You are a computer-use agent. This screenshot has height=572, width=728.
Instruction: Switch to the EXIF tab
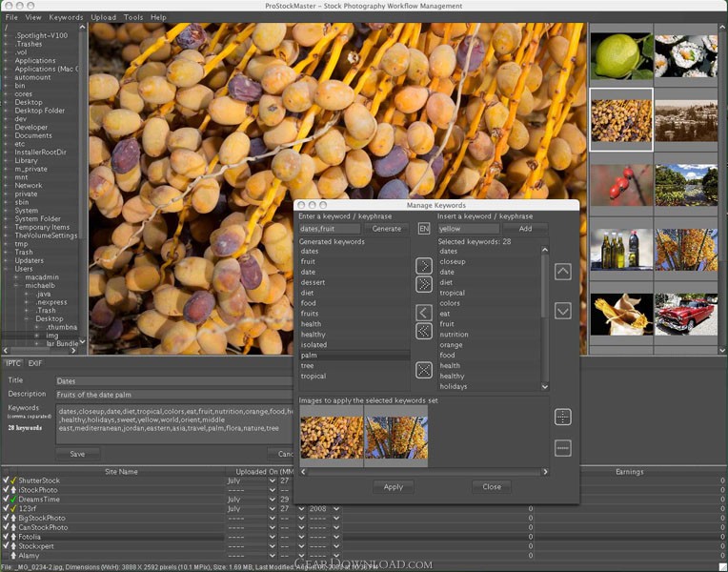[36, 362]
